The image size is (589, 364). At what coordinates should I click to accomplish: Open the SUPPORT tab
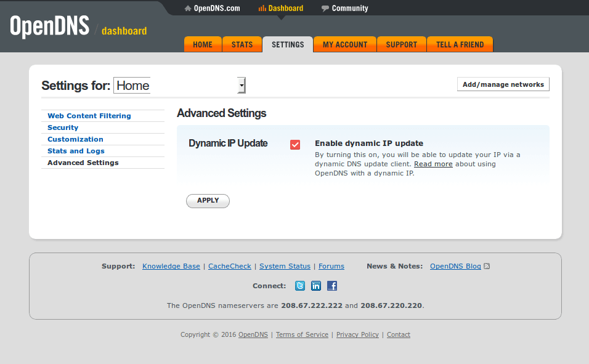402,45
